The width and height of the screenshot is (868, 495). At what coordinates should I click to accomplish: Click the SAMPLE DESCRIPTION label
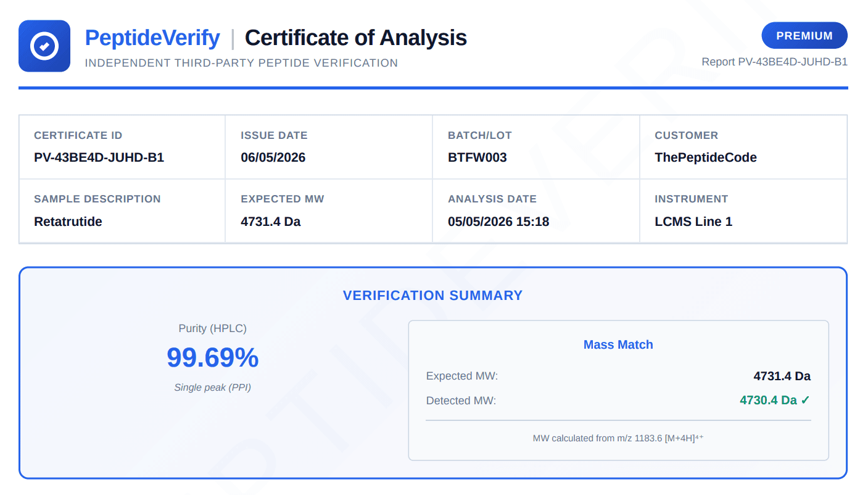(97, 199)
